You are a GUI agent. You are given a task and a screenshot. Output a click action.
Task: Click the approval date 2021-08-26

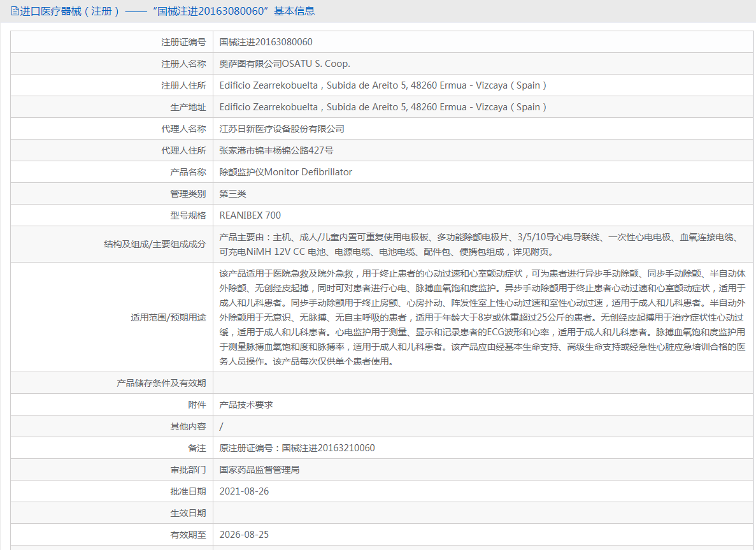(x=244, y=491)
